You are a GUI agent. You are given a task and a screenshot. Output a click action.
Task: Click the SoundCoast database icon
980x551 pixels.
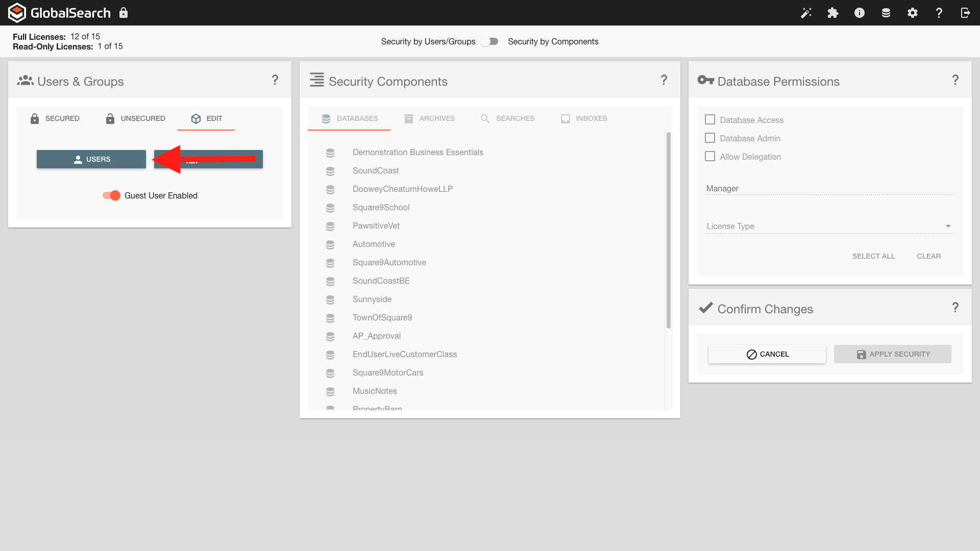(x=330, y=171)
